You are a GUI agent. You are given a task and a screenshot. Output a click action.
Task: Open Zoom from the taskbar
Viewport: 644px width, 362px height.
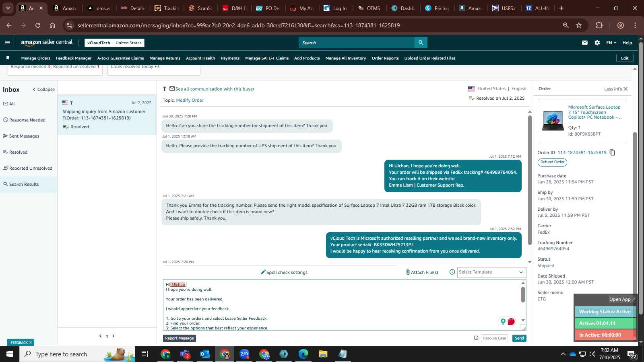[x=244, y=354]
